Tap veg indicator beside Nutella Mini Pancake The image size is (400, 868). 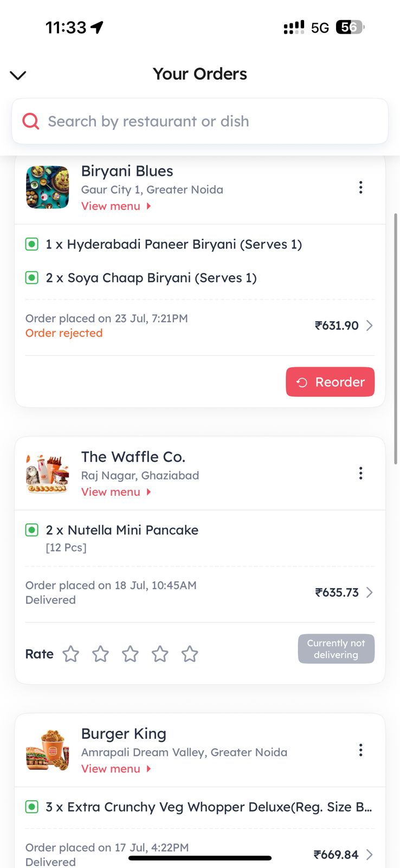tap(32, 530)
